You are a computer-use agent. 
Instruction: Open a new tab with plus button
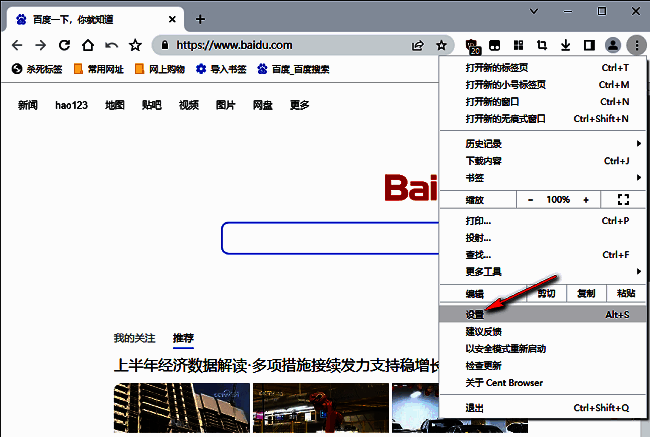pos(200,19)
